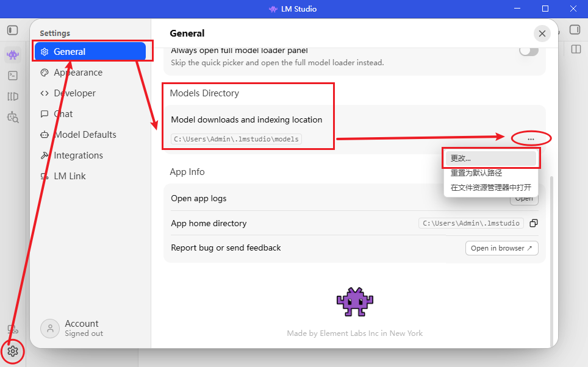Screen dimensions: 588x367
Task: Click the split view icon at right
Action: (x=576, y=49)
